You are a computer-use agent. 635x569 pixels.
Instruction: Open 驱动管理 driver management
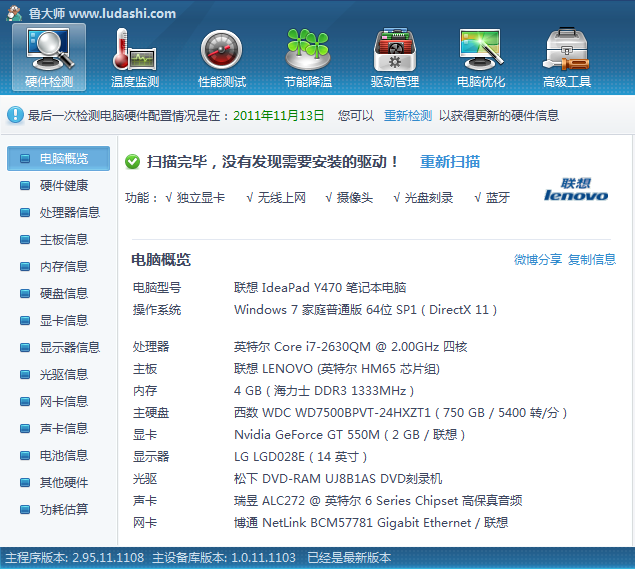point(394,57)
